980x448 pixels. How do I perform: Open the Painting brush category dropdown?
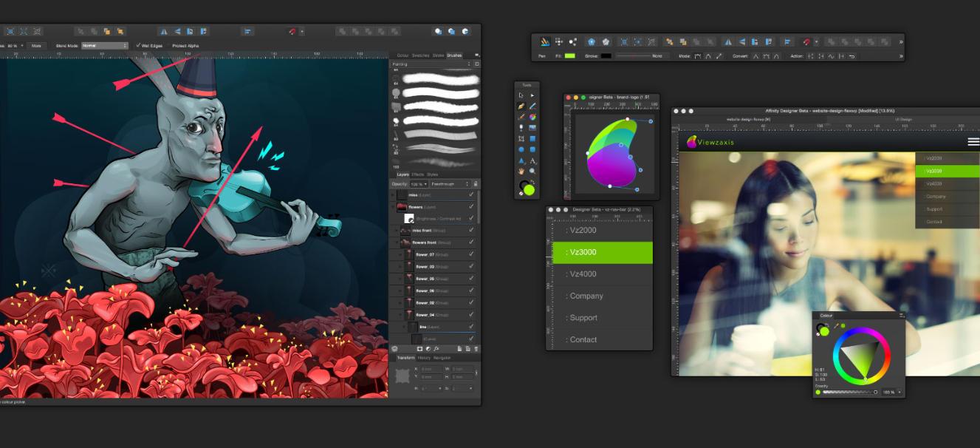[x=431, y=64]
